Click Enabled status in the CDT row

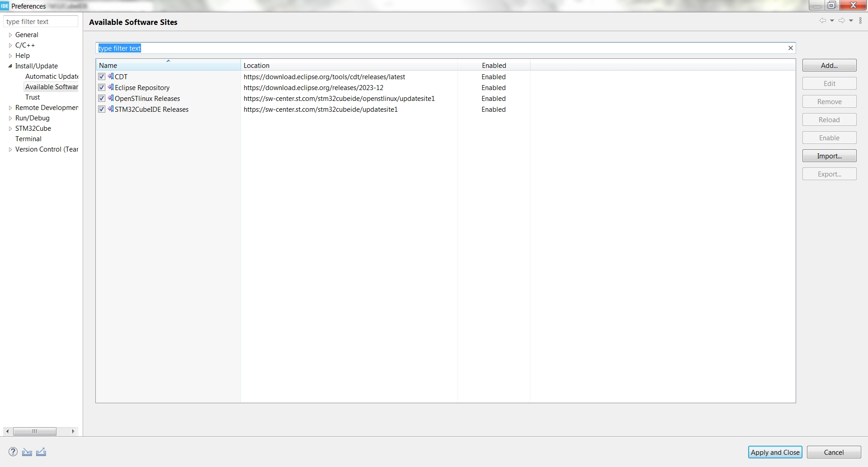point(494,76)
